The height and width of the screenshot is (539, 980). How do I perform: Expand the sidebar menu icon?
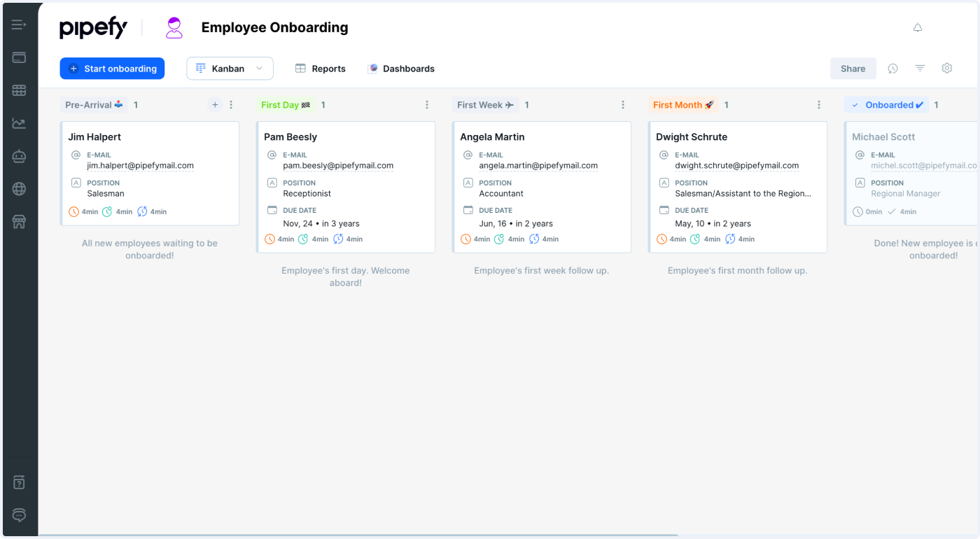pyautogui.click(x=19, y=25)
